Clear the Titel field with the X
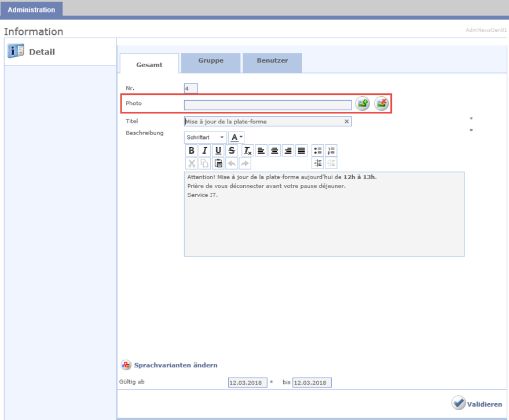 pos(346,122)
